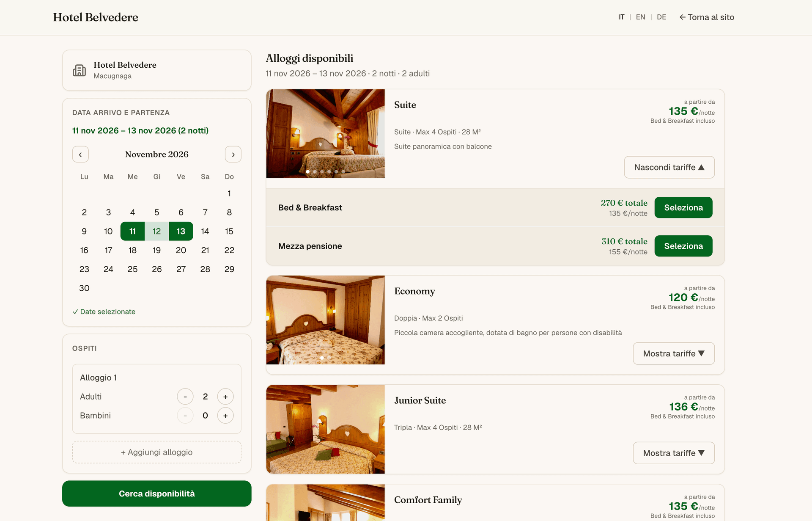Click Suite panoramica con balcone description
812x521 pixels.
pos(443,146)
